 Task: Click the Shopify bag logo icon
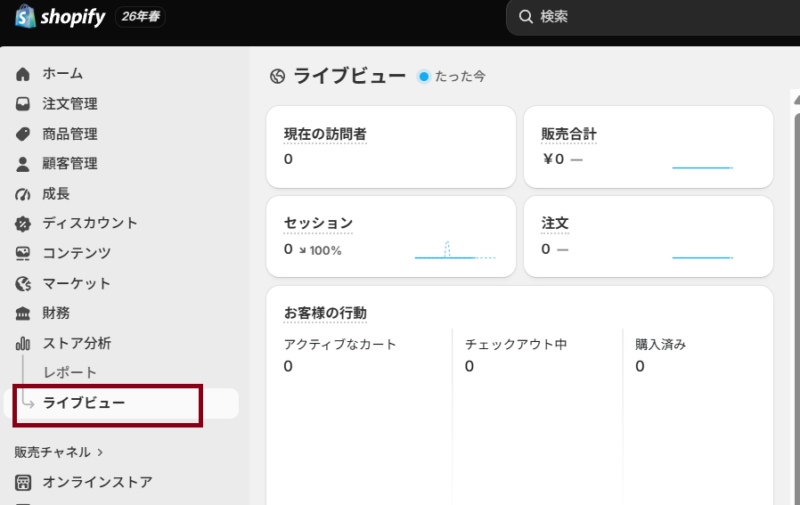[x=25, y=16]
